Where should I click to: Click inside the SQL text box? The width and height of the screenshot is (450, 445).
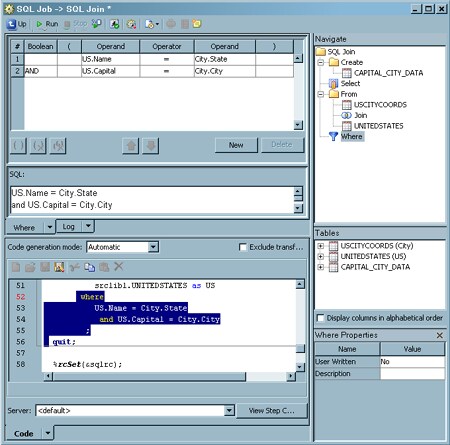click(x=152, y=199)
